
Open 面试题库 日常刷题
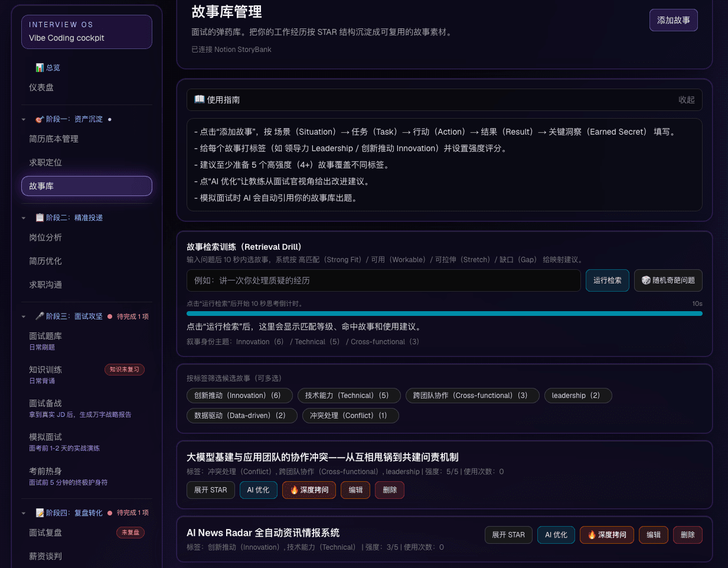point(87,341)
